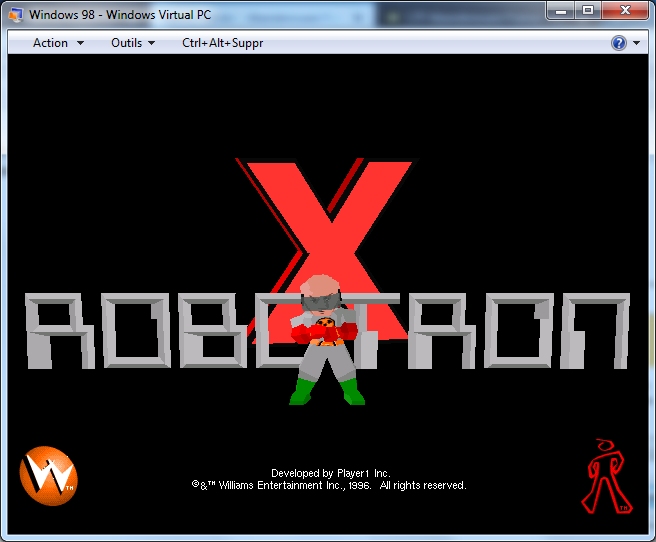The image size is (656, 542).
Task: Maximize the Windows Virtual PC window
Action: [588, 10]
